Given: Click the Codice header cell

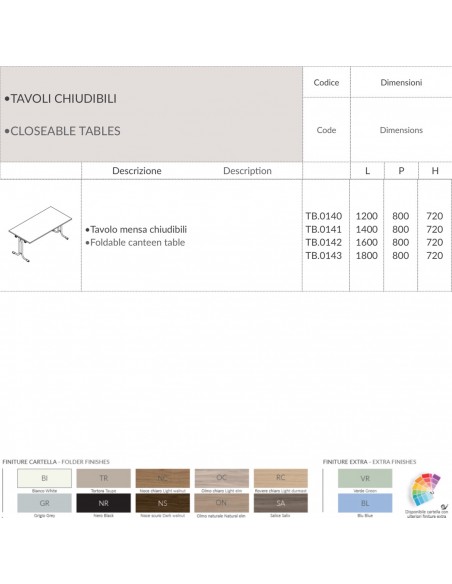Looking at the screenshot, I should click(326, 82).
